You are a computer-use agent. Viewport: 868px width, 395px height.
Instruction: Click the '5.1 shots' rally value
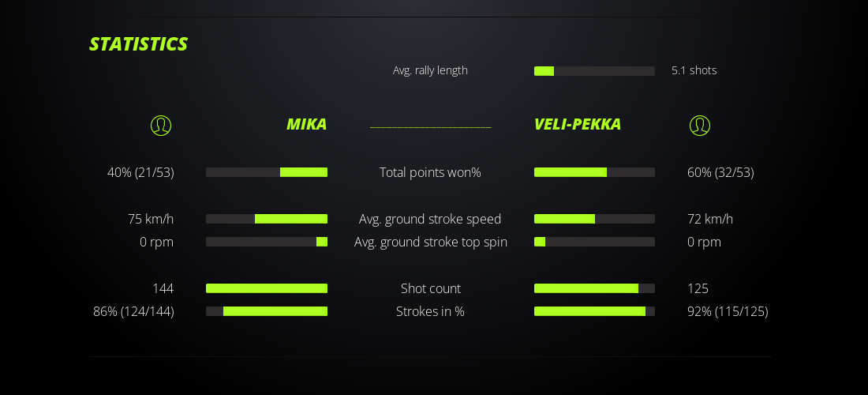pyautogui.click(x=694, y=70)
